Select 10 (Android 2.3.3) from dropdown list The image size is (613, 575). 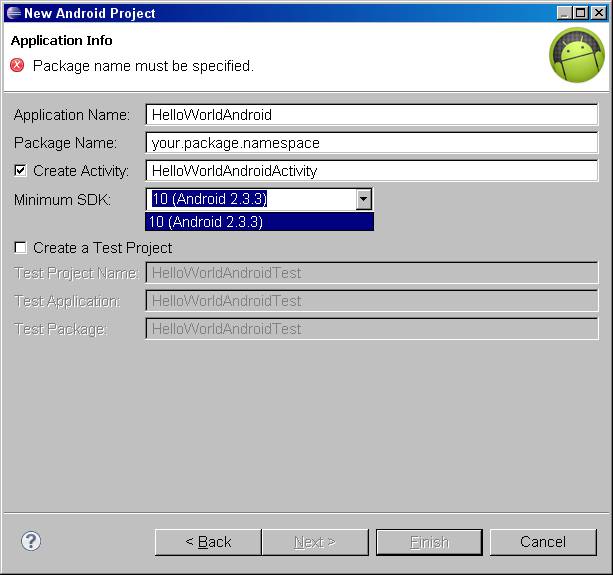coord(259,222)
